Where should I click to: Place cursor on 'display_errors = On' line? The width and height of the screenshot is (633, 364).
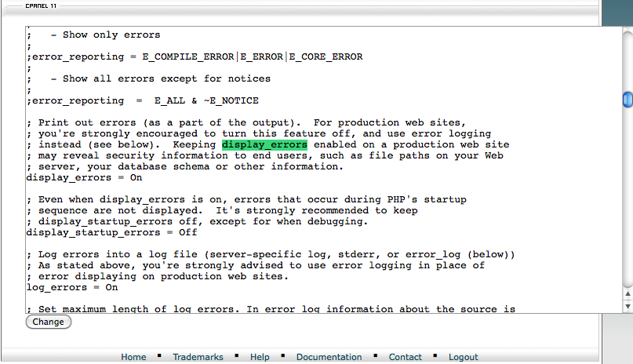click(x=85, y=177)
